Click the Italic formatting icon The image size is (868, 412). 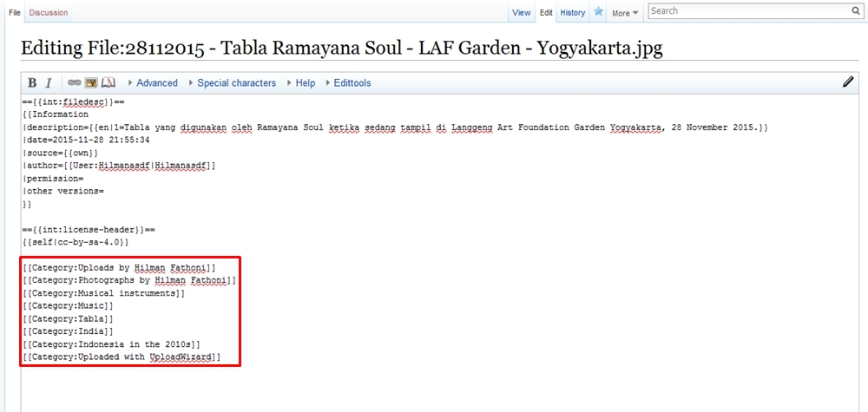point(49,83)
